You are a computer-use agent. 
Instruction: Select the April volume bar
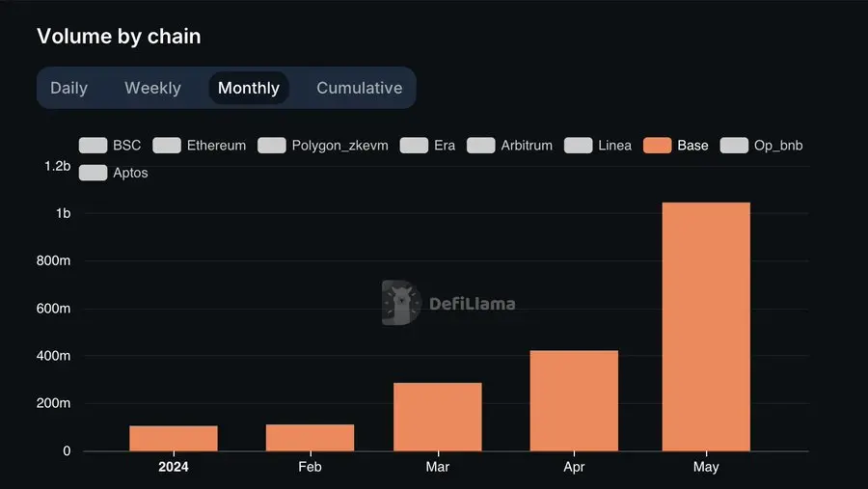tap(574, 401)
